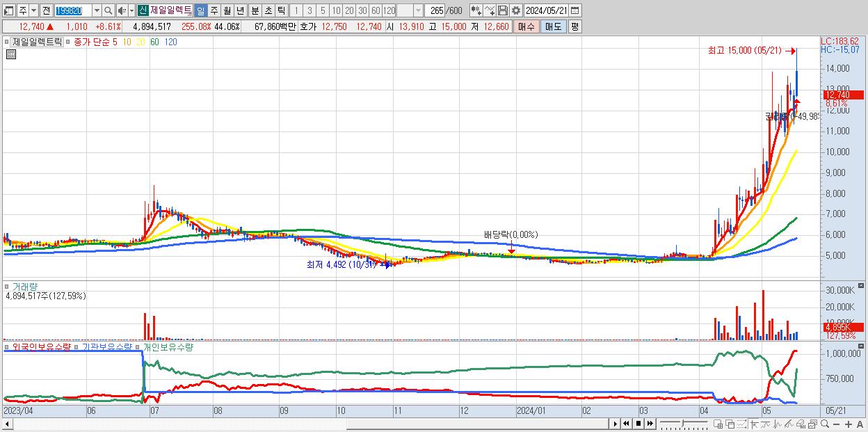
Task: Click the 거래량 volume panel label
Action: 25,286
